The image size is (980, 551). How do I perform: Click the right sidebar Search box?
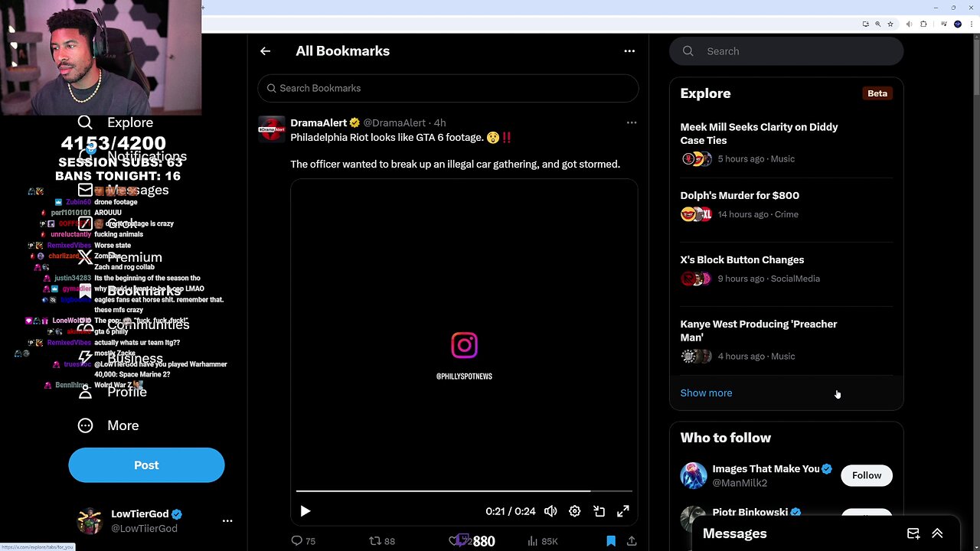[786, 51]
